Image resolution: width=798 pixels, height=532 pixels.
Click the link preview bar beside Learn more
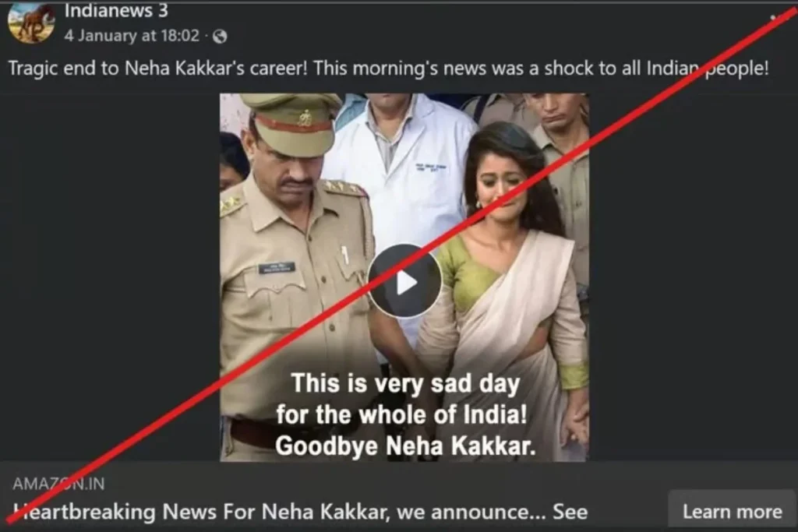(334, 496)
